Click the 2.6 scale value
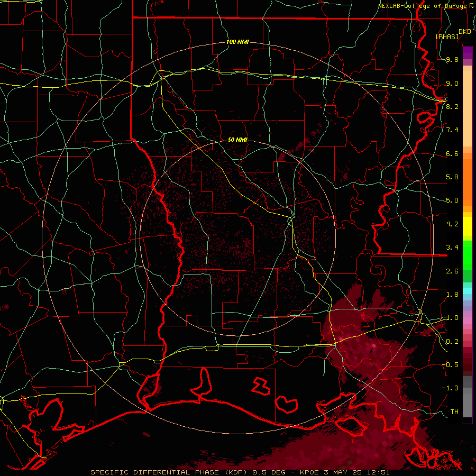 point(452,271)
